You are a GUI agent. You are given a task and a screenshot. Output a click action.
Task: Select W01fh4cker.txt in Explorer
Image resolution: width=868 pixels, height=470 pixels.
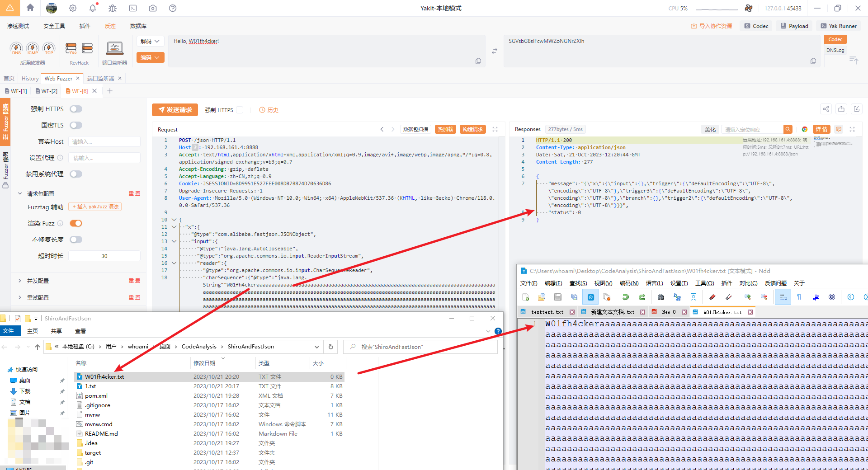[209, 376]
